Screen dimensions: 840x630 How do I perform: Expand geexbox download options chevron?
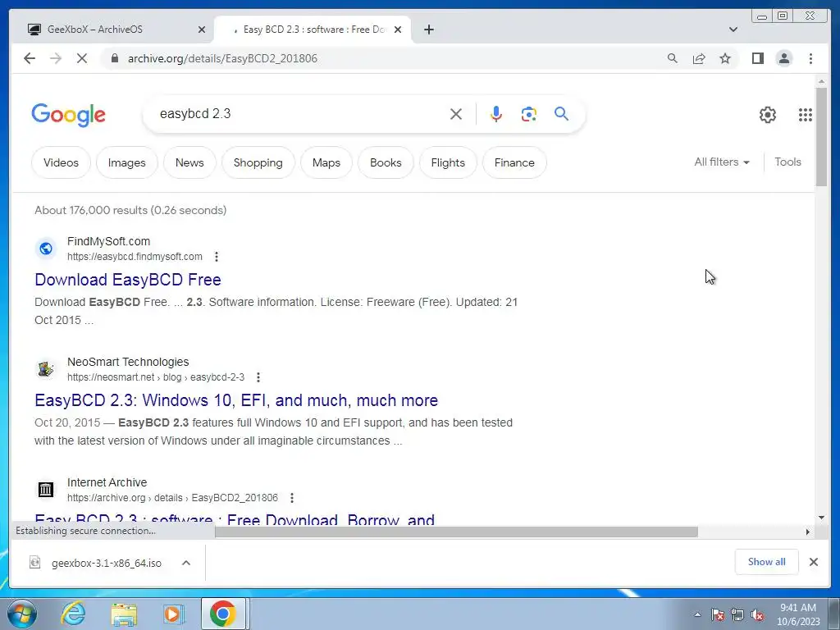point(186,563)
